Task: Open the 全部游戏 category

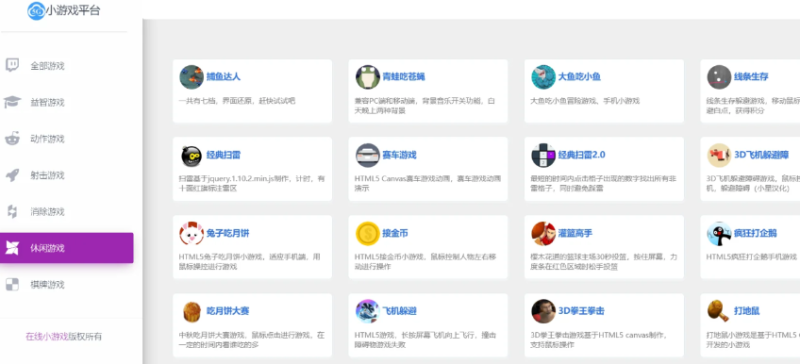Action: coord(47,66)
